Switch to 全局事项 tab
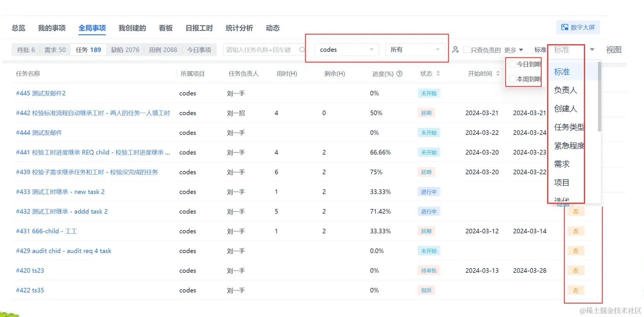Screen dimensions: 644x317 (92, 28)
